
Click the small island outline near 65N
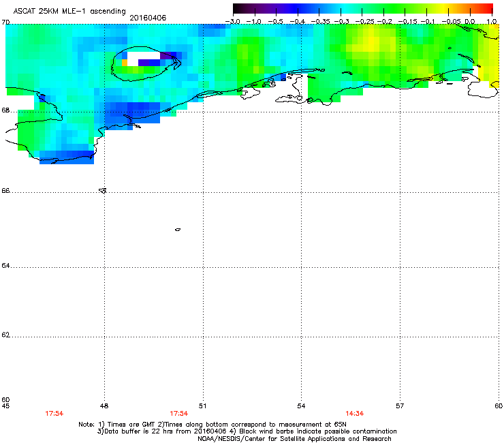178,230
